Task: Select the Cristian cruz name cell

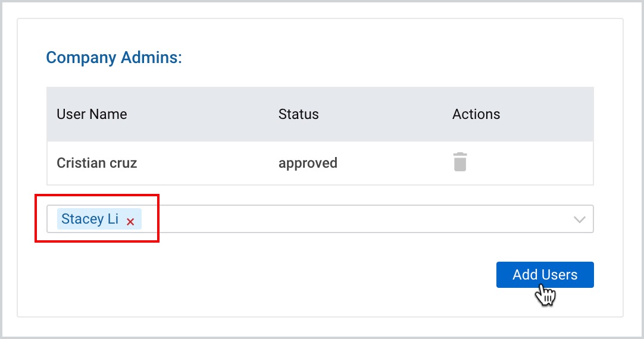Action: click(x=97, y=163)
